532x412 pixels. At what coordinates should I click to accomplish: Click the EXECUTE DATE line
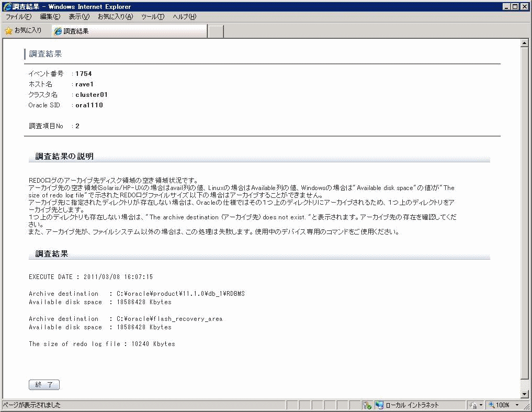point(91,277)
